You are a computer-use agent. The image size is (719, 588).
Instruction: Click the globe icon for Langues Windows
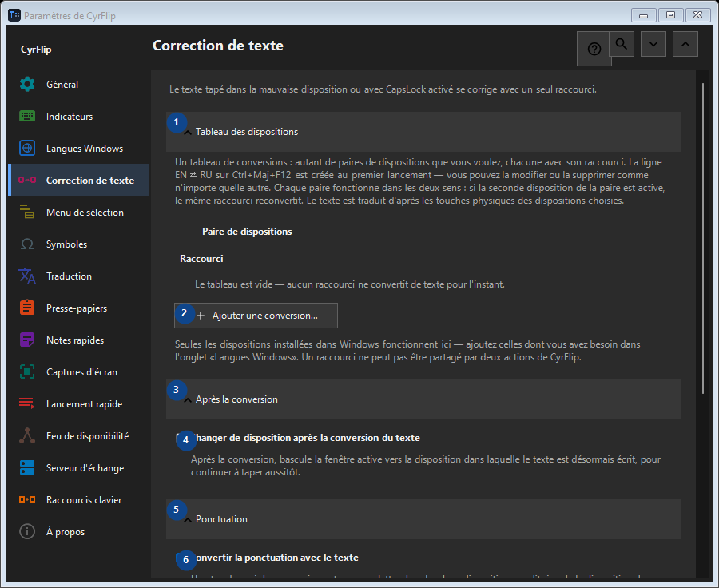coord(27,148)
